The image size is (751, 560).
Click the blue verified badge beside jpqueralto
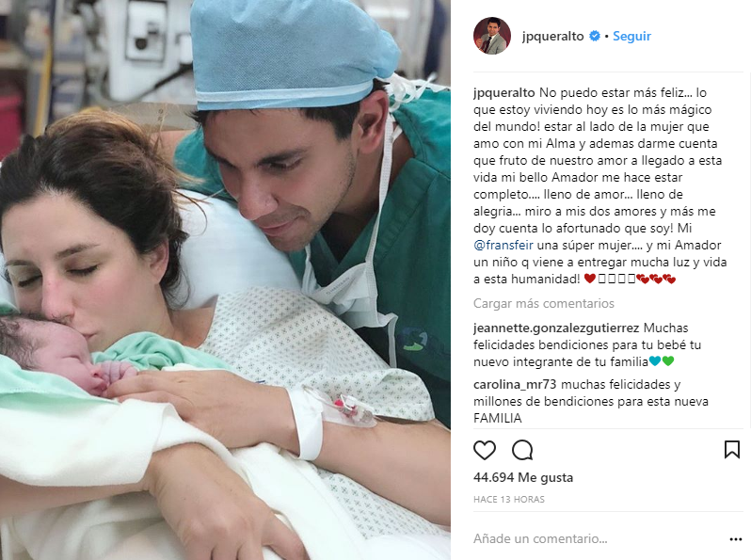click(x=595, y=36)
